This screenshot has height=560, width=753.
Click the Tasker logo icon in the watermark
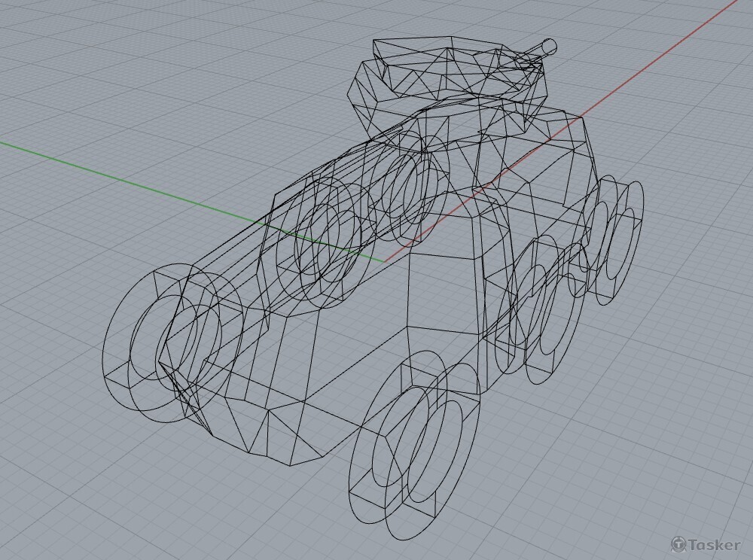[678, 543]
